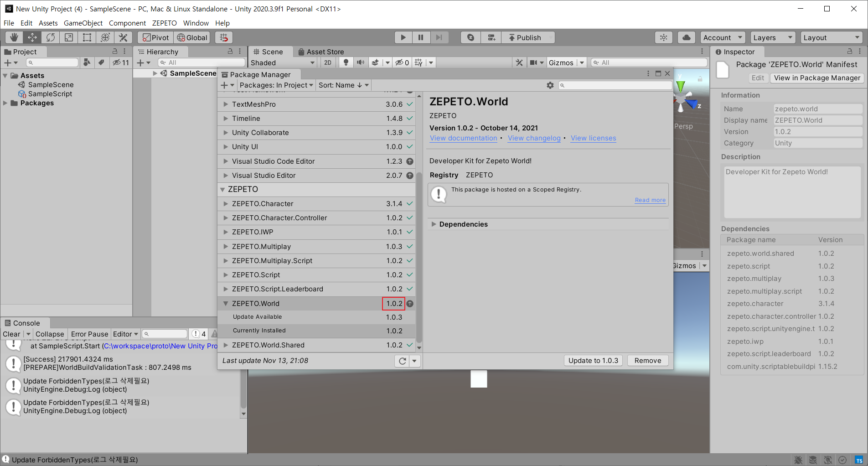Select the Hand tool in toolbar
This screenshot has height=466, width=868.
coord(14,37)
